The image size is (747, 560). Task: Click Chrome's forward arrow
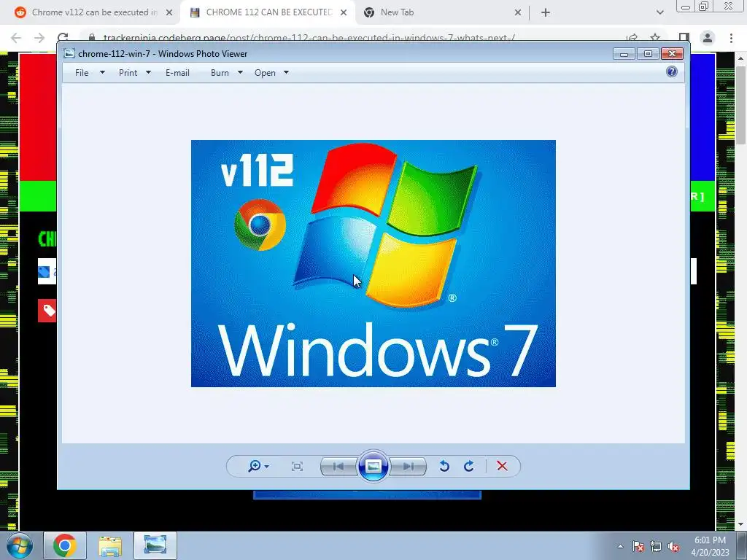(x=39, y=38)
